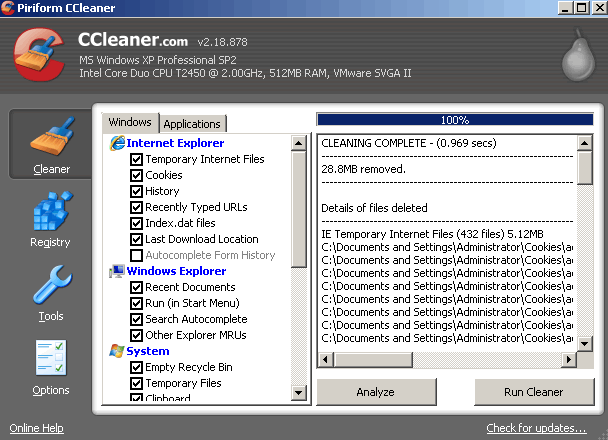
Task: Click the 100% progress bar
Action: click(455, 120)
